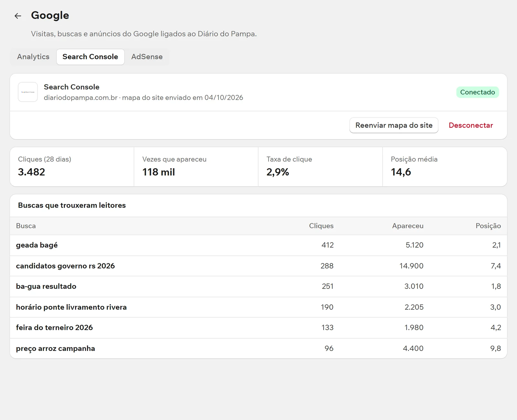Go back using the arrow beside Google
The height and width of the screenshot is (420, 517).
18,16
